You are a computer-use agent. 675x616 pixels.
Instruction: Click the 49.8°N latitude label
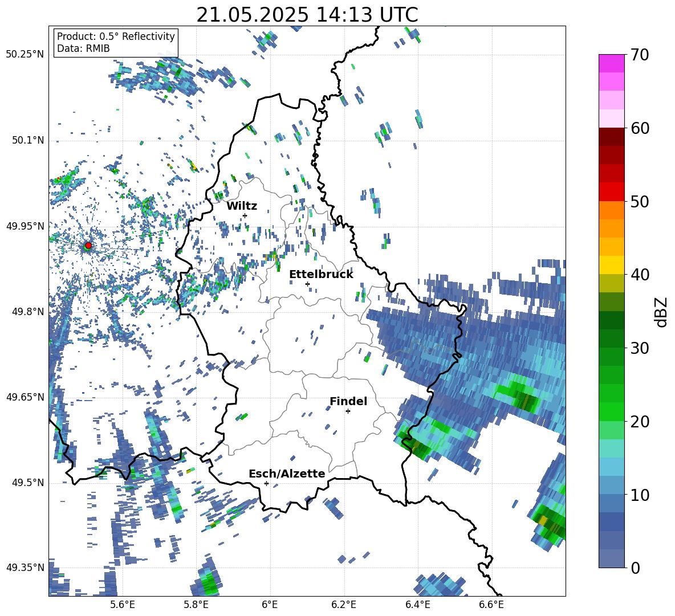27,312
